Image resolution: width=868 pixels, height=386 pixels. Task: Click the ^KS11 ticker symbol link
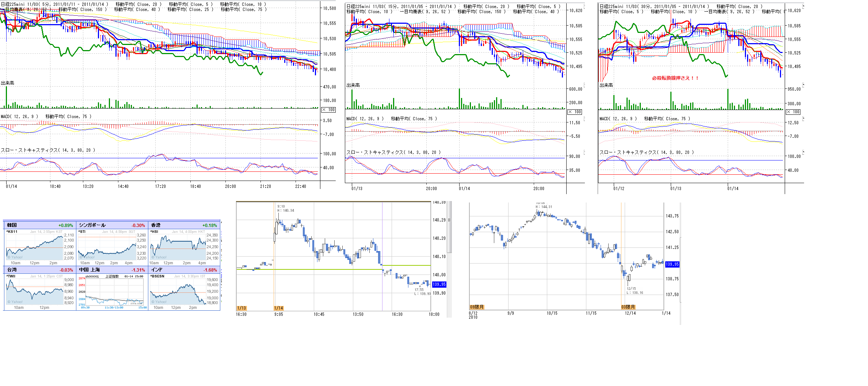click(x=12, y=232)
